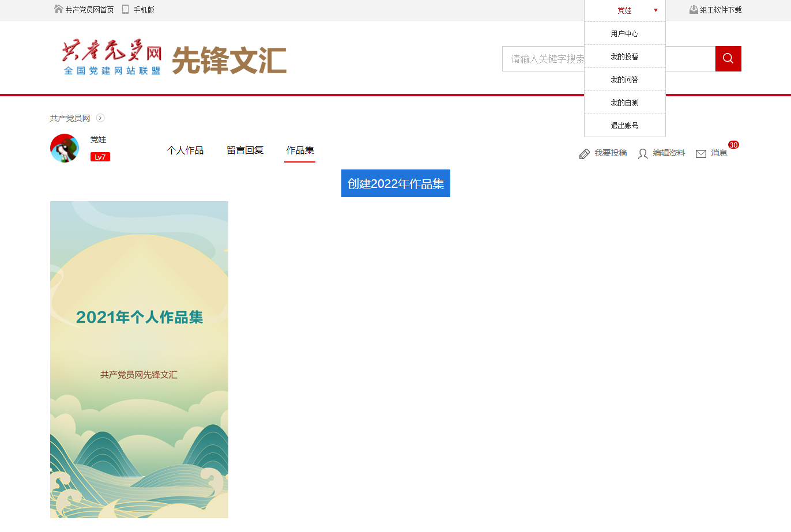
Task: Click the home icon beside 共产党员网首页
Action: point(58,9)
